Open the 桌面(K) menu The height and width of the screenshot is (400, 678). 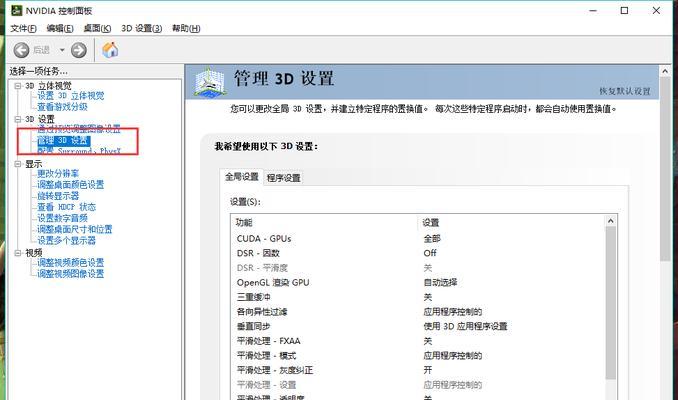(97, 29)
